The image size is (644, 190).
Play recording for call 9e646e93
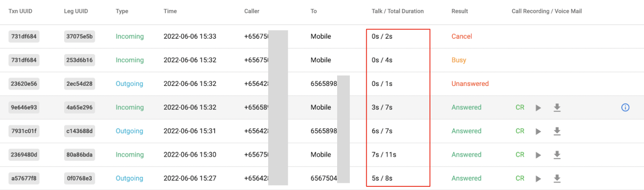538,108
